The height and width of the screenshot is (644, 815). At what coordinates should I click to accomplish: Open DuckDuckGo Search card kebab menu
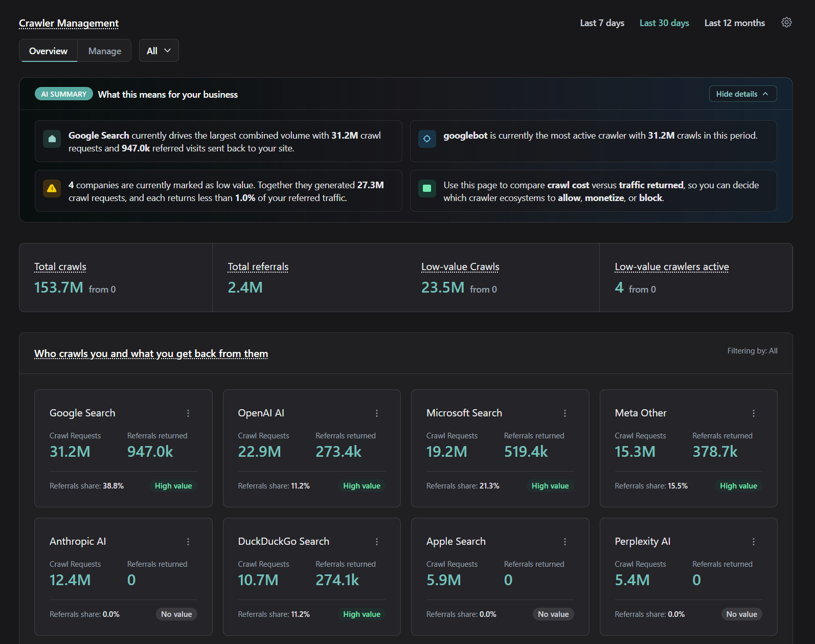click(x=377, y=542)
